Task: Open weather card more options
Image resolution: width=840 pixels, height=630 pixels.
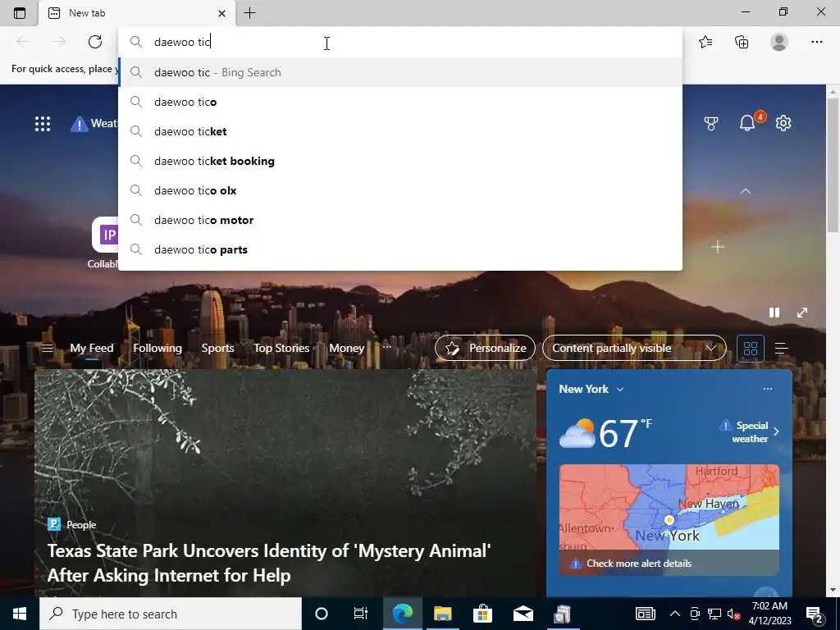Action: click(x=767, y=389)
